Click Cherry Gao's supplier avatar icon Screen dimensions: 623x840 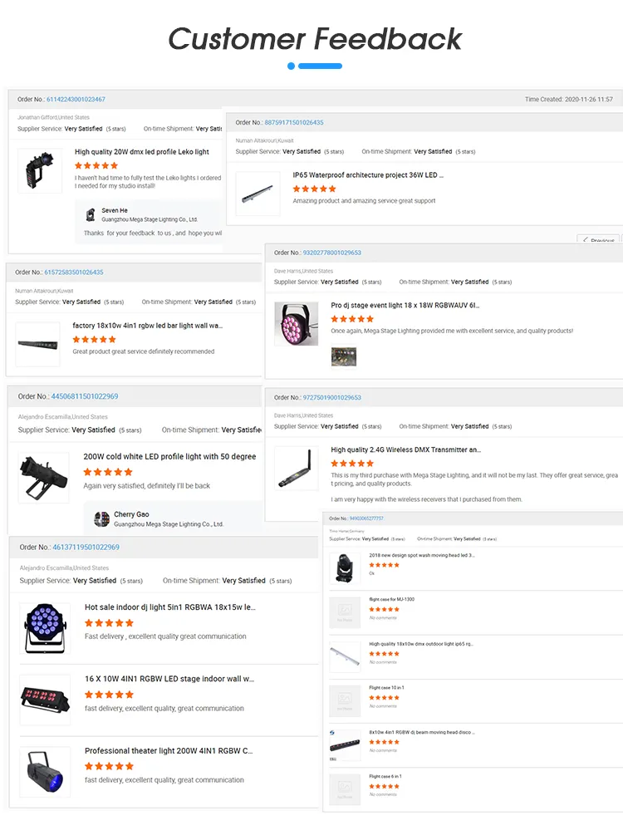tap(102, 518)
